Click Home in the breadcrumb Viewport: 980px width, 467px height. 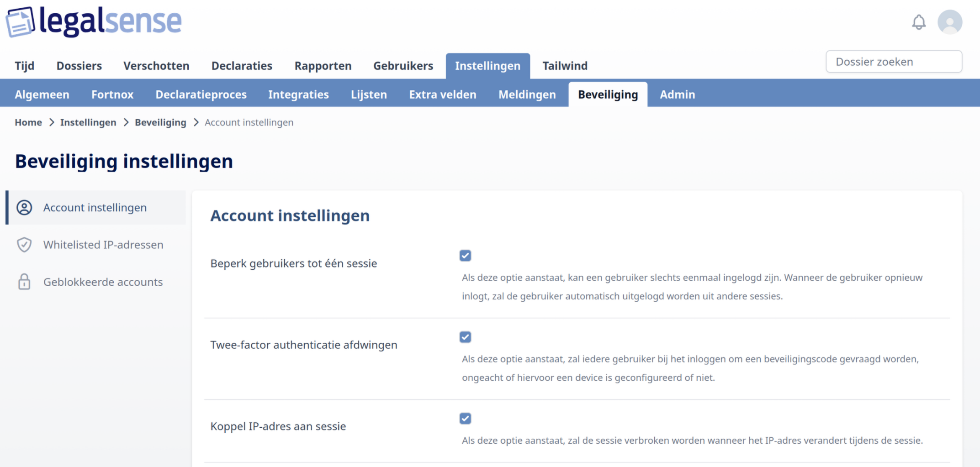click(x=28, y=122)
